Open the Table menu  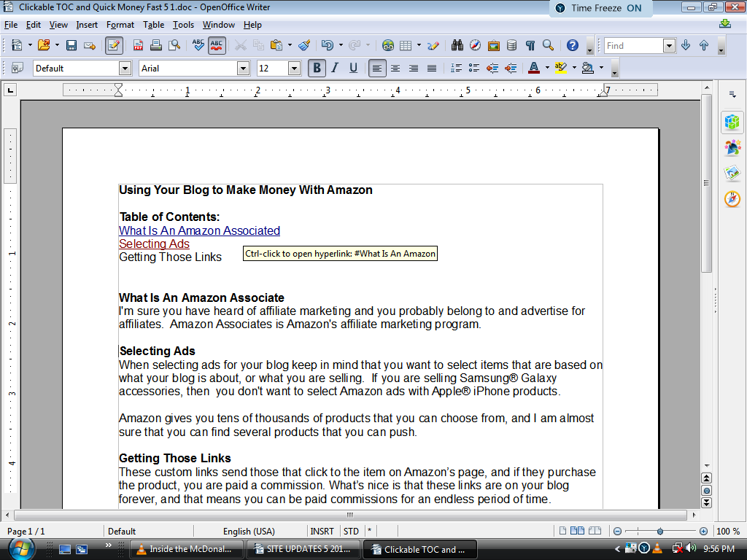[153, 25]
